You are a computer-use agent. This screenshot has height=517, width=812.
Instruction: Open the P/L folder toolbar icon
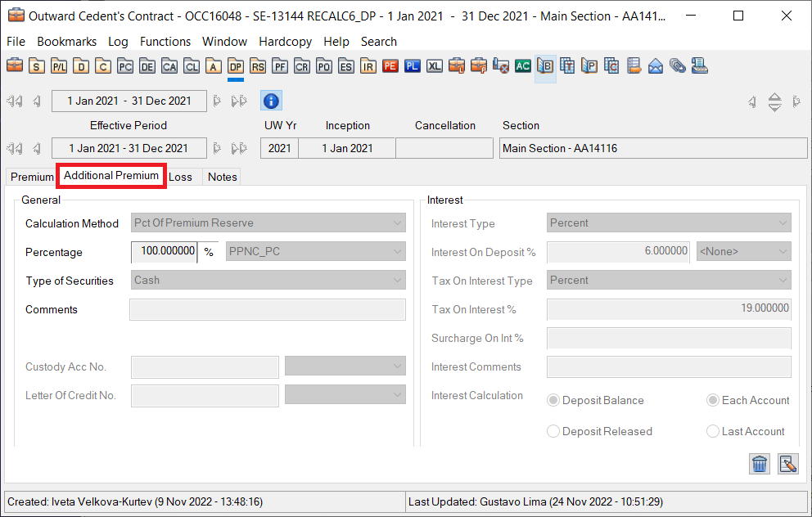pyautogui.click(x=59, y=66)
